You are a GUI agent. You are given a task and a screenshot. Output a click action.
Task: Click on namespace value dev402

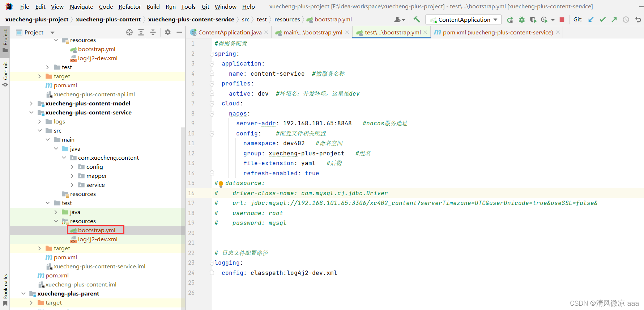click(x=294, y=143)
